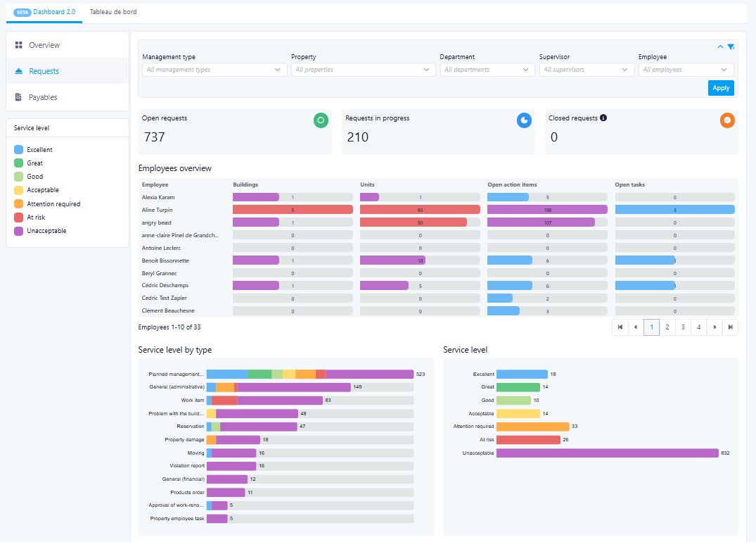The width and height of the screenshot is (756, 542).
Task: Click Aline Turpin's red Buildings bar
Action: pyautogui.click(x=293, y=210)
